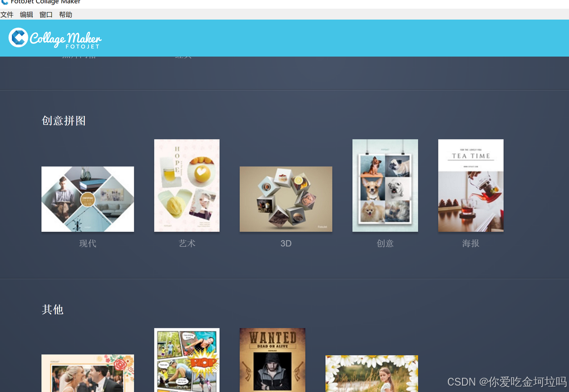This screenshot has width=569, height=392.
Task: Open the WANTED poster template
Action: (272, 360)
